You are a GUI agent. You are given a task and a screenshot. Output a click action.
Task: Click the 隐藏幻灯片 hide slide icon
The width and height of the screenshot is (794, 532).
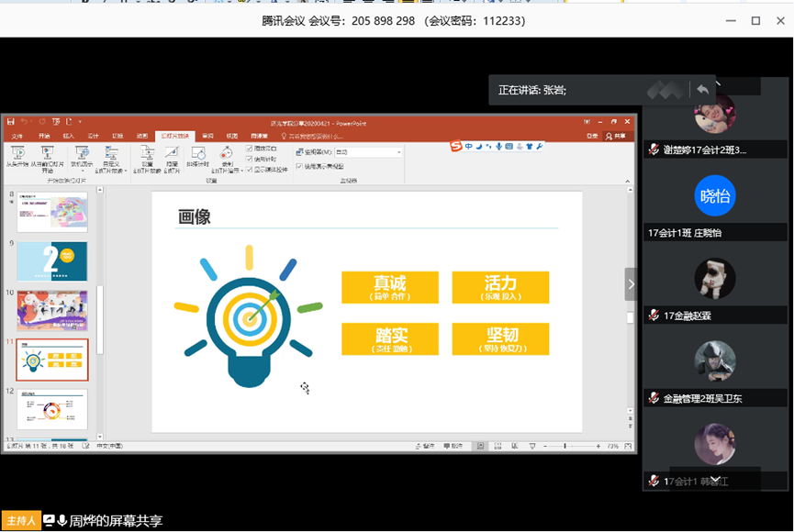pos(171,157)
